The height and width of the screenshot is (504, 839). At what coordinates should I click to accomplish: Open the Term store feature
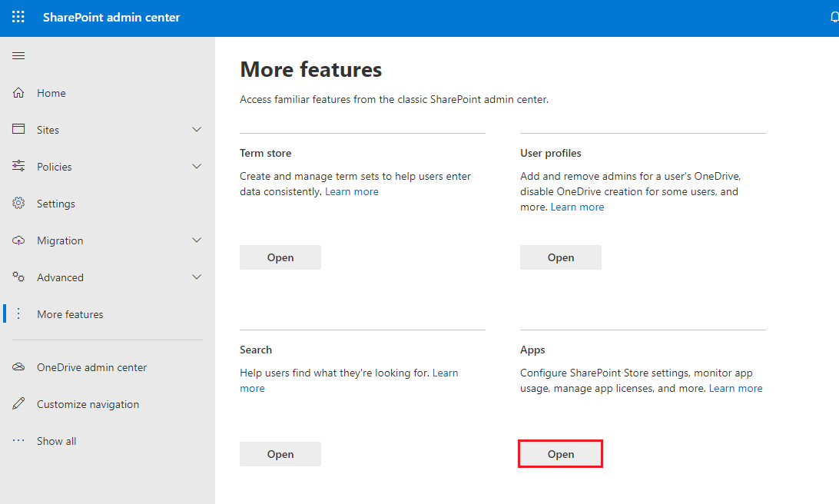[x=280, y=257]
